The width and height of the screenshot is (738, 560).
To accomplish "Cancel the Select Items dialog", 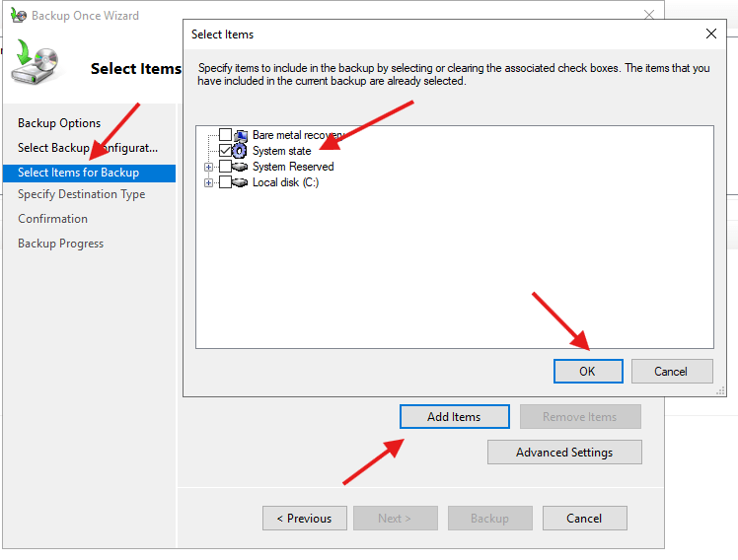I will (671, 371).
